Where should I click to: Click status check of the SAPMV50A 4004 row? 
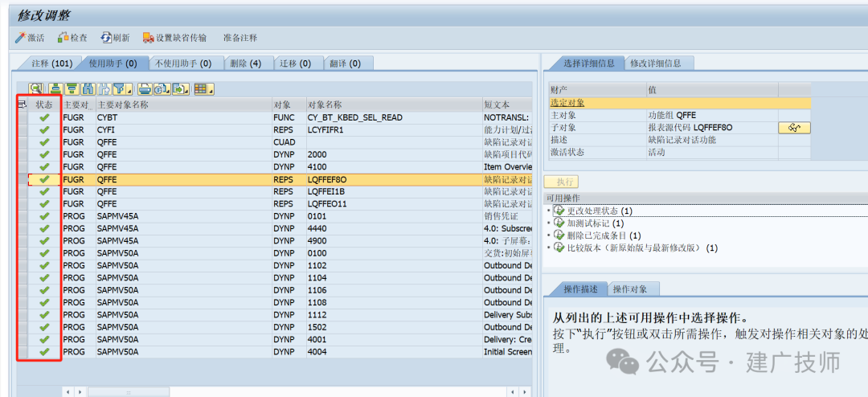[44, 352]
